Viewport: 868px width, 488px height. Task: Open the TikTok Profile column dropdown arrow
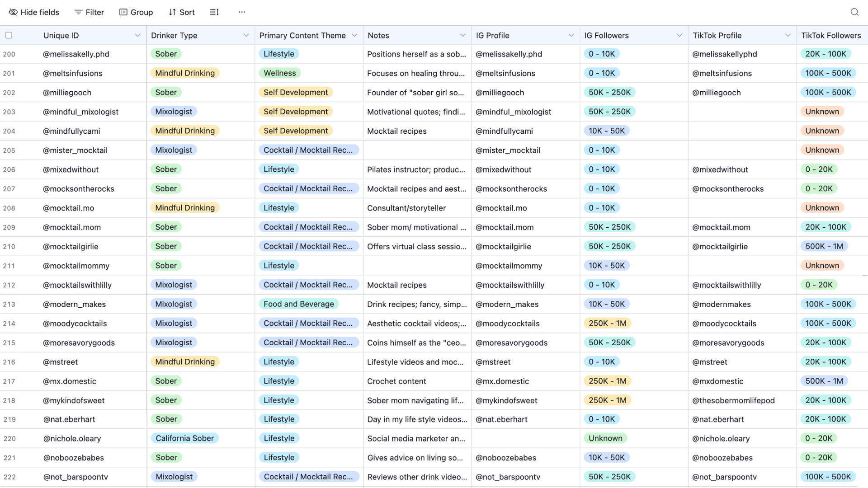(788, 35)
